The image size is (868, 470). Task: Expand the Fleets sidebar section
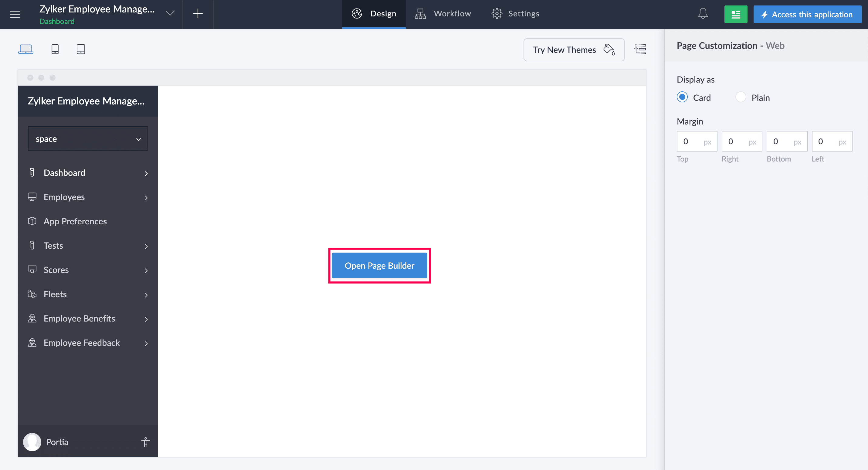(x=146, y=295)
